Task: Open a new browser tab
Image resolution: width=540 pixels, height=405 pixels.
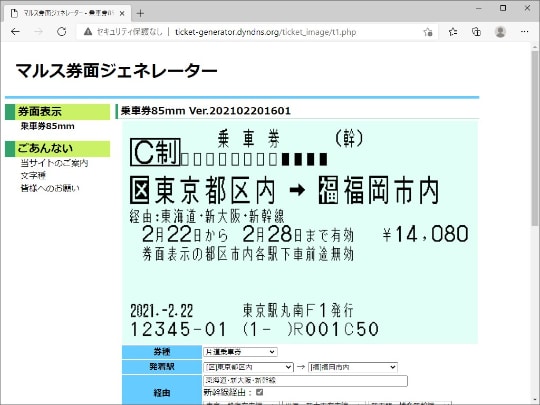Action: click(x=140, y=13)
